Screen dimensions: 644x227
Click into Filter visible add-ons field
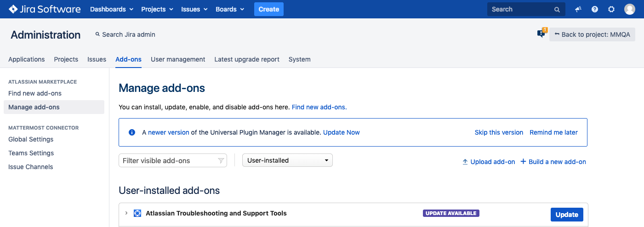coord(168,160)
